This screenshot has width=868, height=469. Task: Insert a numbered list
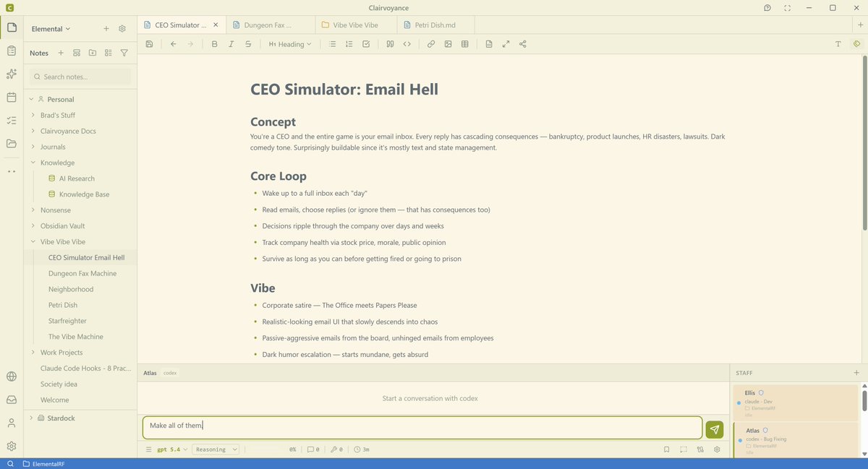click(x=349, y=44)
